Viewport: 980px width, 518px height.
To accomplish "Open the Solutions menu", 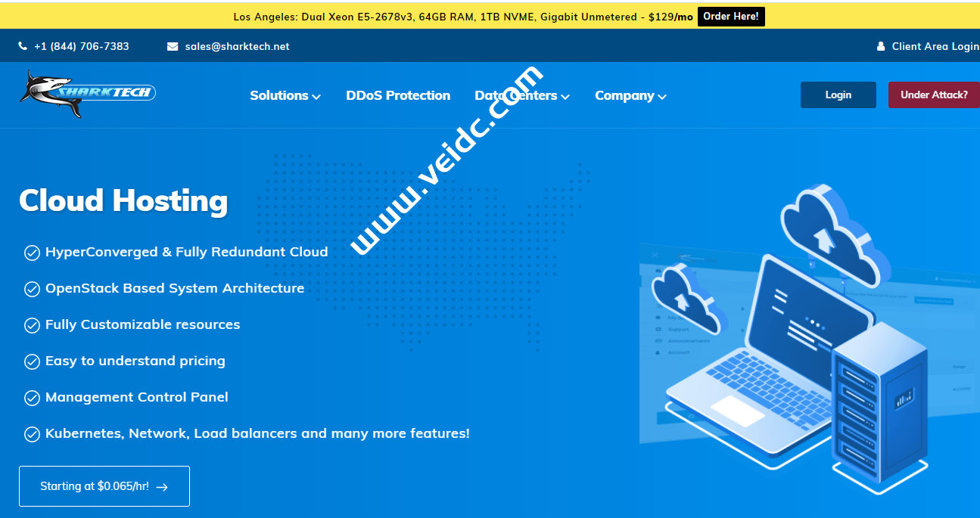I will point(285,95).
